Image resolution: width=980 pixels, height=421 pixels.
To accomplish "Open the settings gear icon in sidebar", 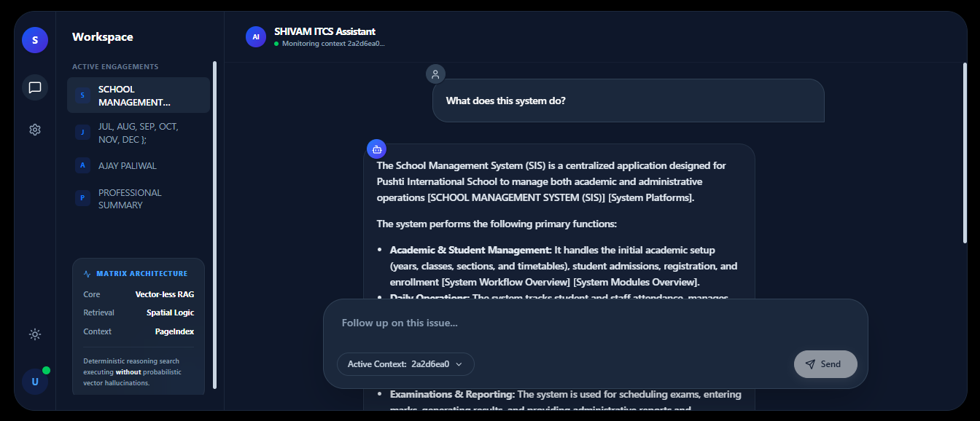I will pos(35,130).
